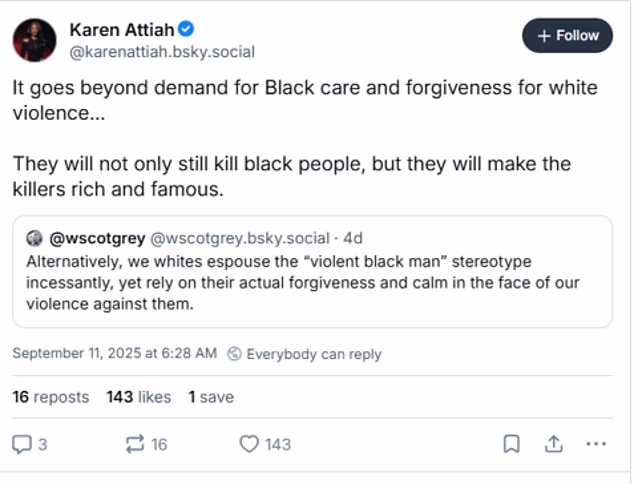Open share menu via upload arrow icon

click(554, 444)
